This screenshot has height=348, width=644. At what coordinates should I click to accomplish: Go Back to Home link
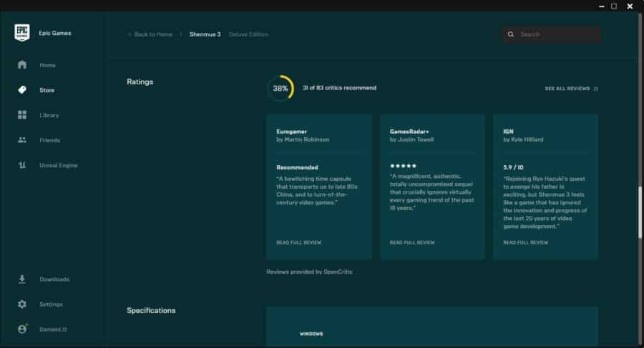pyautogui.click(x=153, y=34)
